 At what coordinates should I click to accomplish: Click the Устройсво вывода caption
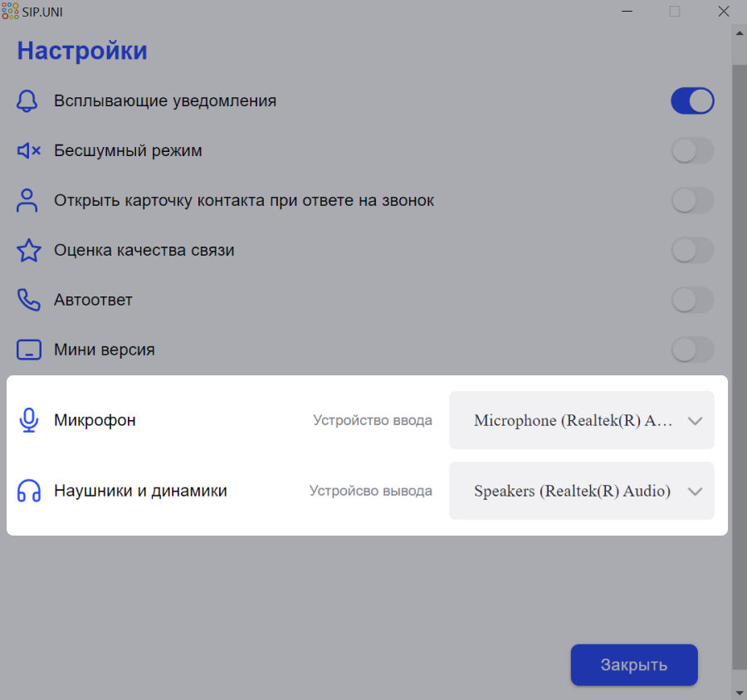371,491
